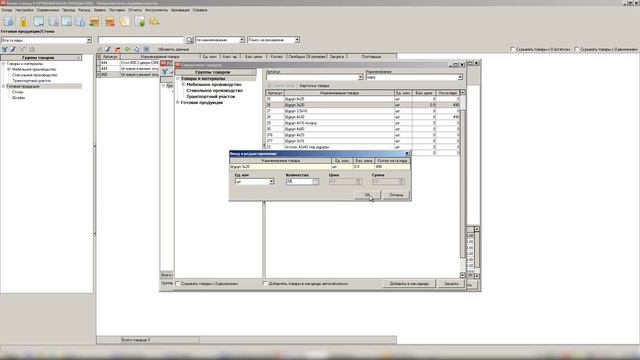Open the Склад menu
This screenshot has height=360, width=640.
[7, 10]
